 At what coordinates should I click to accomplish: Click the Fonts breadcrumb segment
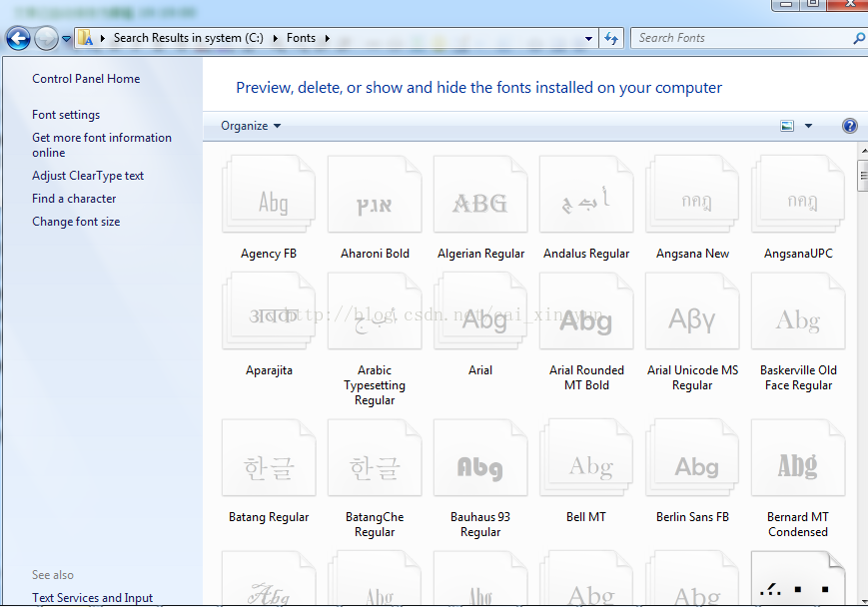[x=301, y=38]
